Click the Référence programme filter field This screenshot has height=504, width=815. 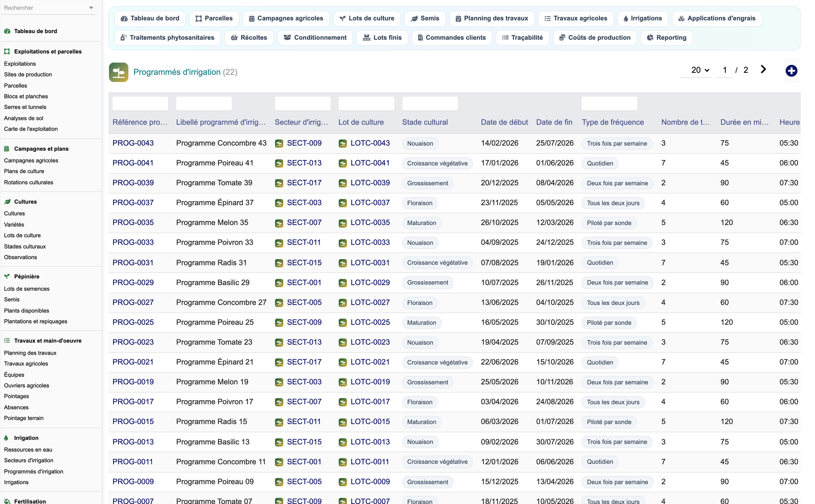pyautogui.click(x=140, y=103)
